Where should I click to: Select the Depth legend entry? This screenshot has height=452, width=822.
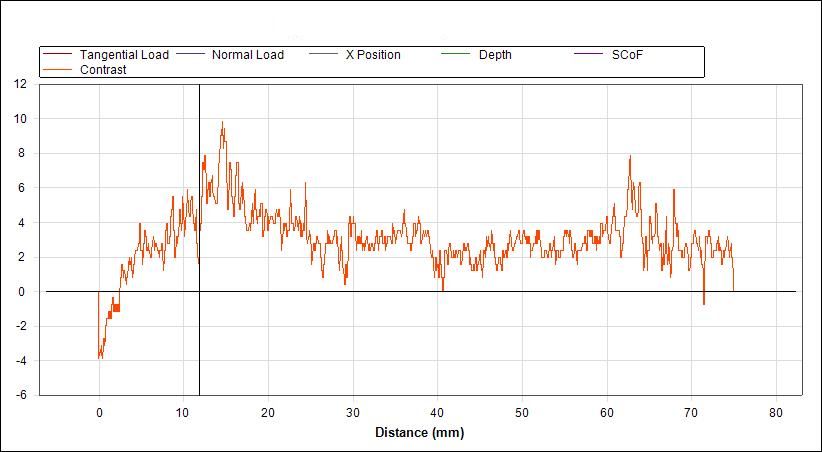click(x=478, y=55)
